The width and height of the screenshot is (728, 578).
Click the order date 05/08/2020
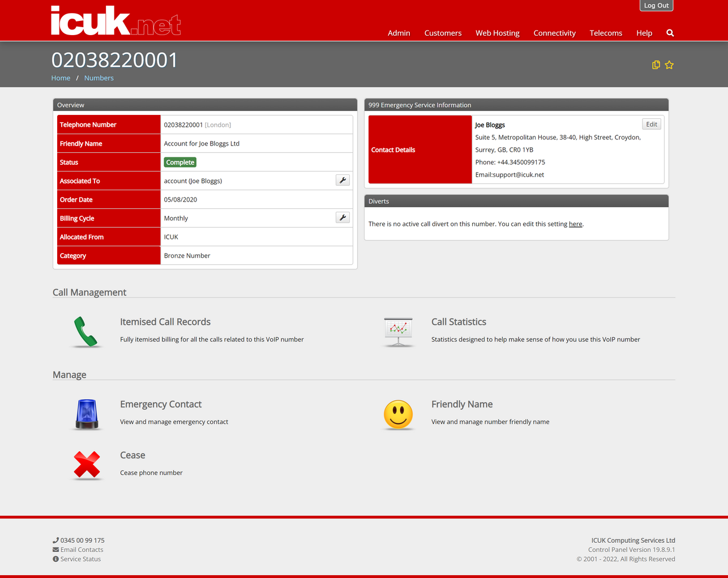tap(181, 200)
